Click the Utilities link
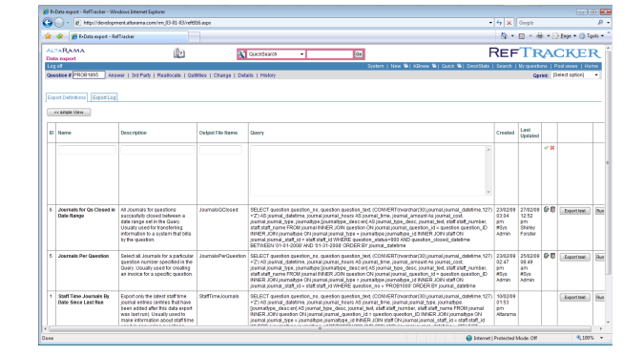The height and width of the screenshot is (355, 644). [197, 75]
